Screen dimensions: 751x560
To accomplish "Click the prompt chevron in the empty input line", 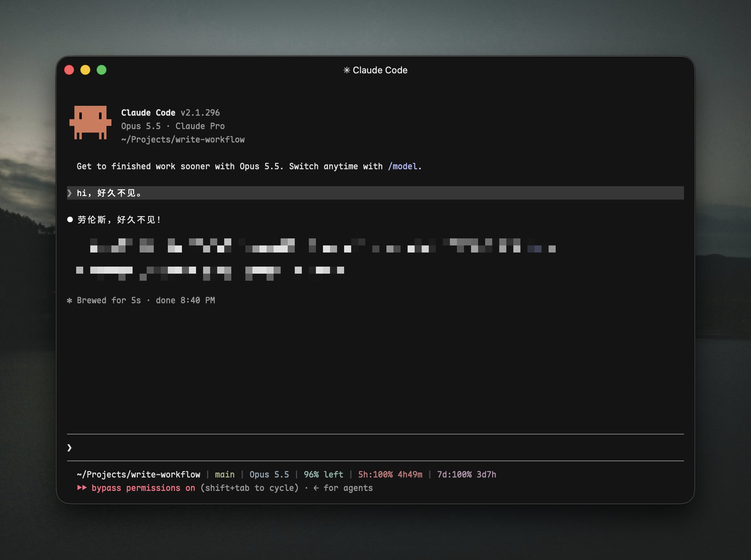I will click(69, 448).
